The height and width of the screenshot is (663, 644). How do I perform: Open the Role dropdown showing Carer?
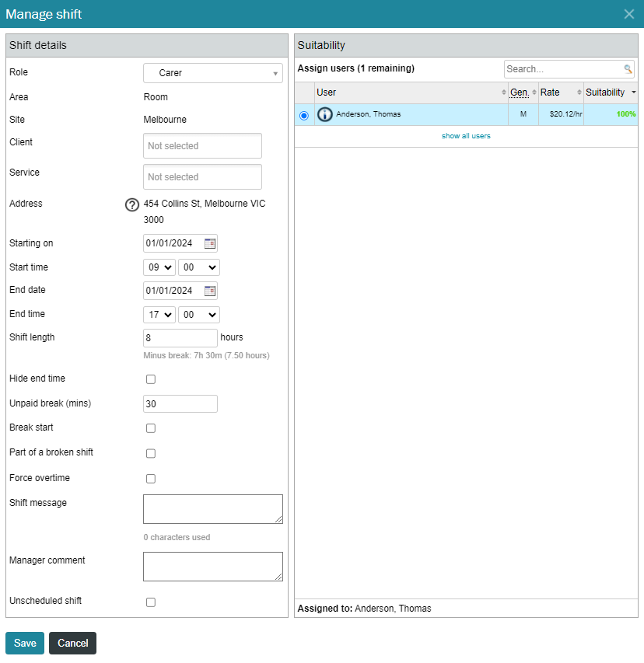click(213, 73)
